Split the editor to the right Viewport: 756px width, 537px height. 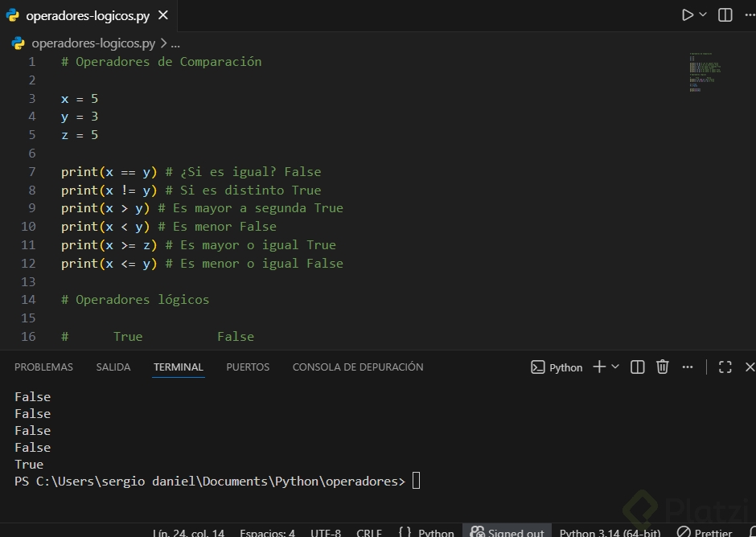click(725, 15)
